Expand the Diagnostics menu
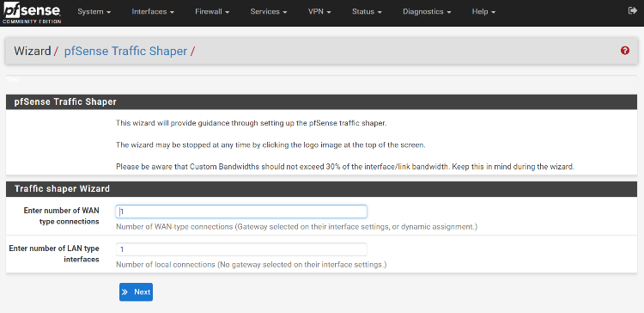This screenshot has height=313, width=644. point(427,12)
